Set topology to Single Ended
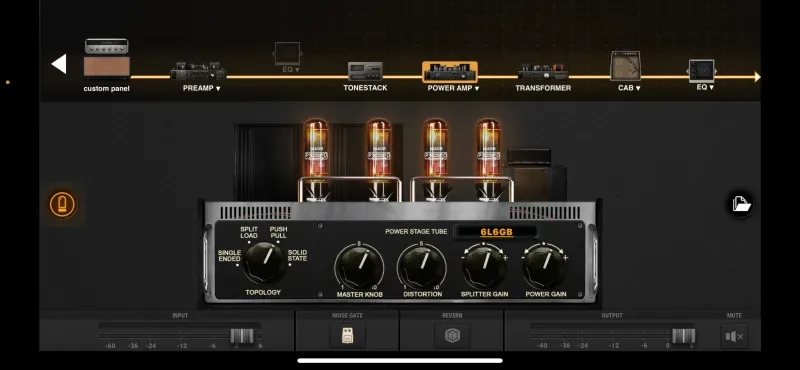The height and width of the screenshot is (370, 800). tap(229, 256)
